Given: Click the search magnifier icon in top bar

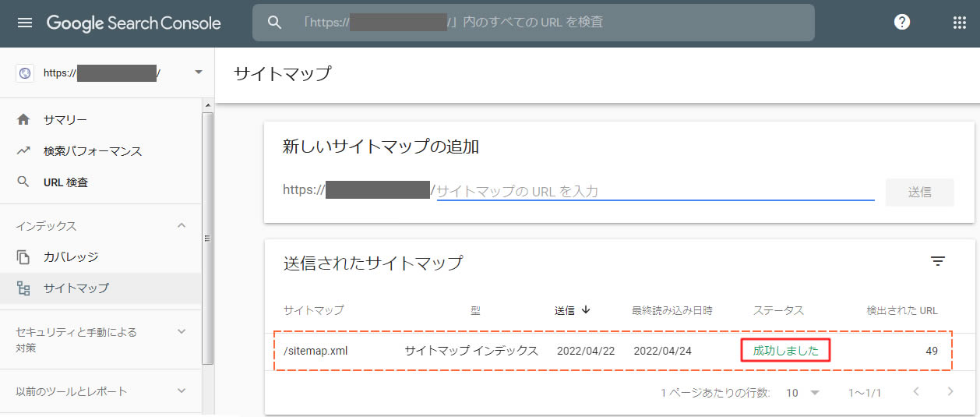Looking at the screenshot, I should pyautogui.click(x=274, y=23).
